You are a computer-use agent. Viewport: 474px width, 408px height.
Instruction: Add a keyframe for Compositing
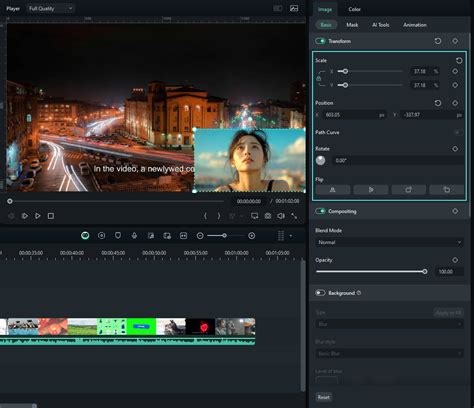[455, 211]
